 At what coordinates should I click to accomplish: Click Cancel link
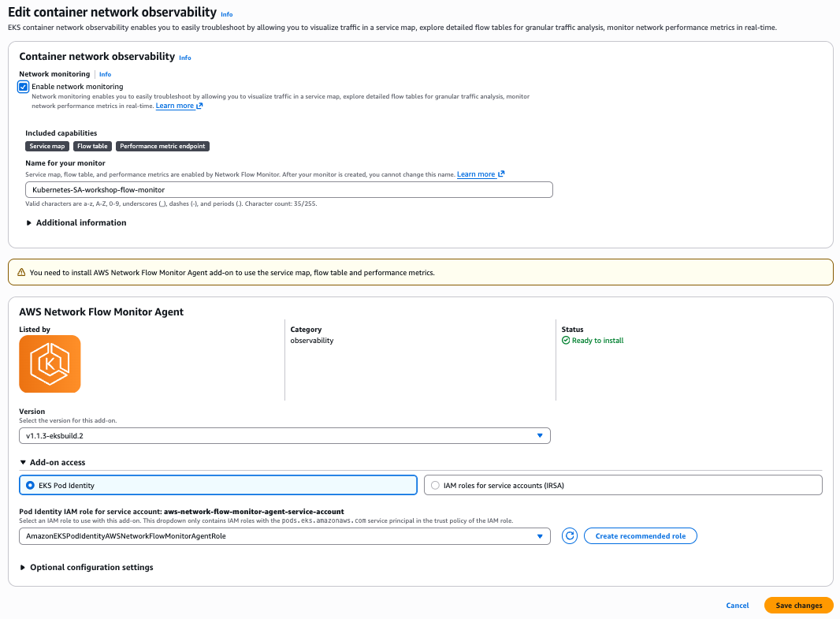pyautogui.click(x=737, y=605)
